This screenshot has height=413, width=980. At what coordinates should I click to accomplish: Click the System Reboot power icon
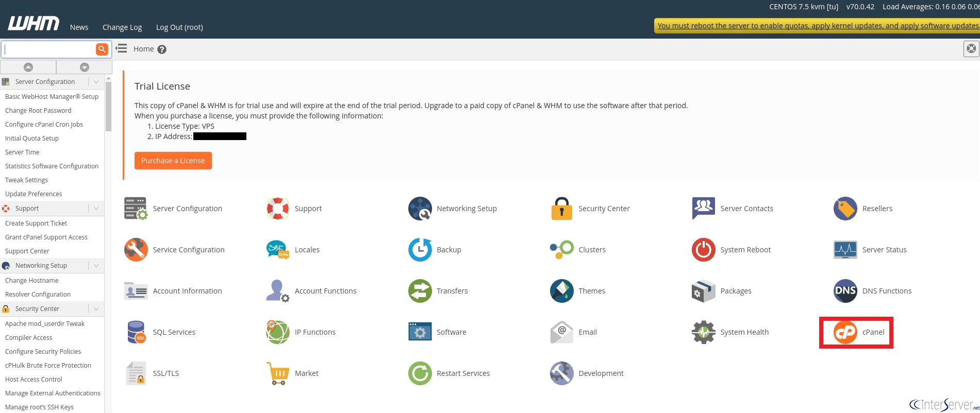click(704, 250)
